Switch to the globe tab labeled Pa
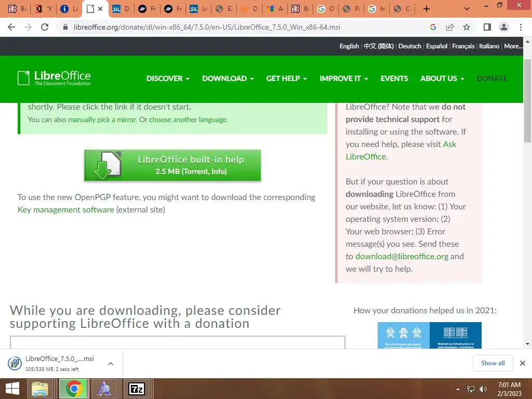The height and width of the screenshot is (399, 532). (x=351, y=9)
